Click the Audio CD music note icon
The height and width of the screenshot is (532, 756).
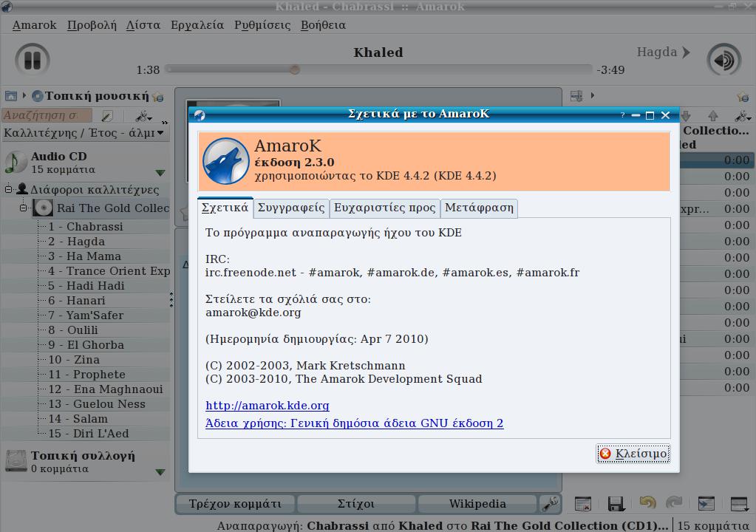[16, 162]
